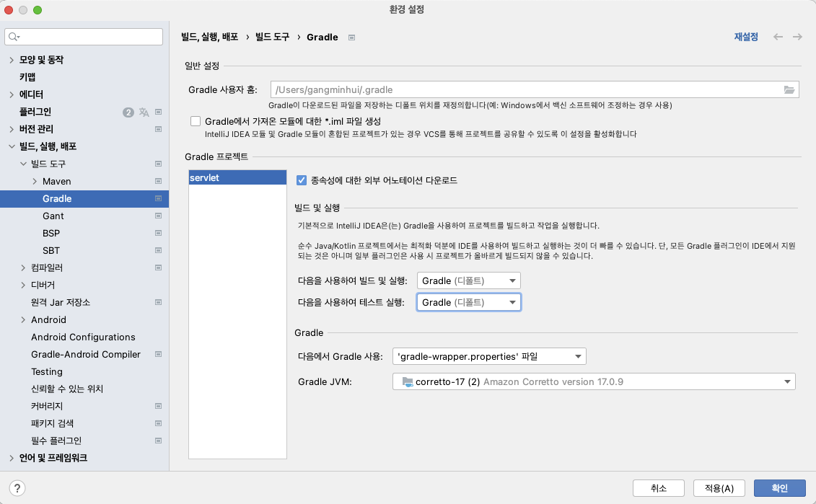Click the 취소 cancel button
The width and height of the screenshot is (816, 504).
pyautogui.click(x=658, y=488)
